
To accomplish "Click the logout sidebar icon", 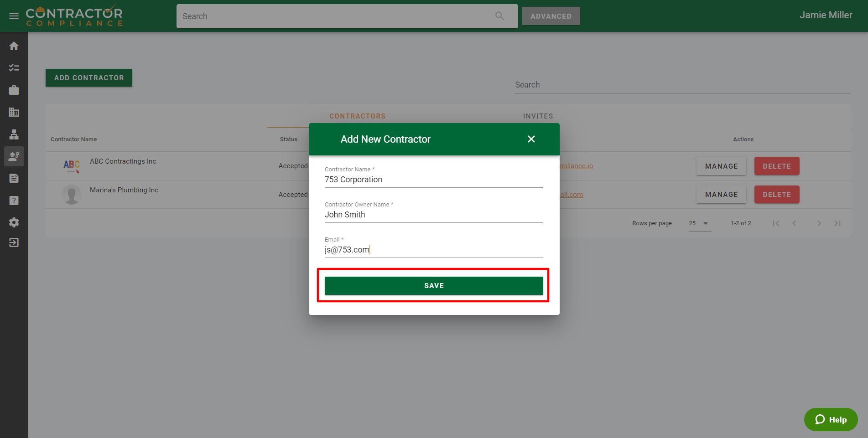I will tap(14, 242).
